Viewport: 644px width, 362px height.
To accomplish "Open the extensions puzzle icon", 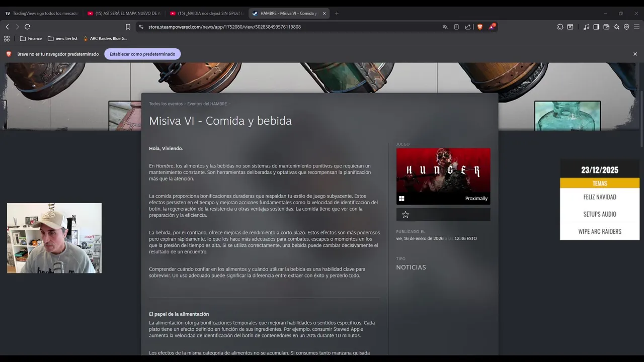I will [x=560, y=27].
